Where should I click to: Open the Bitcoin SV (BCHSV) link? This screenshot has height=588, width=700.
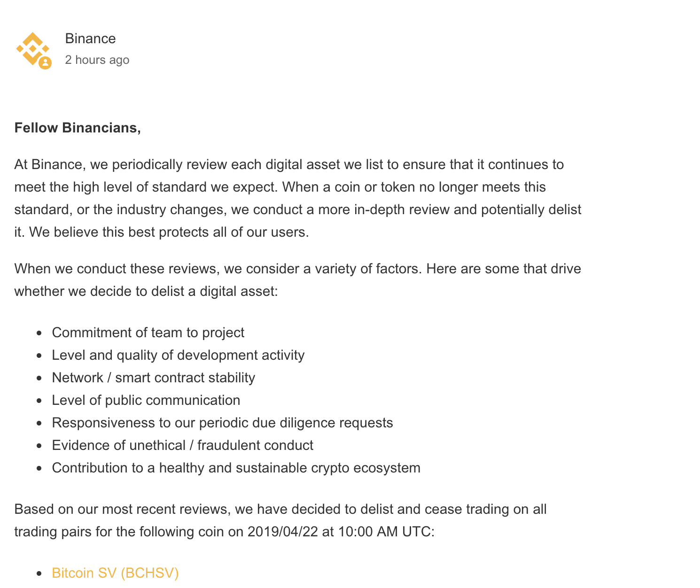tap(115, 573)
